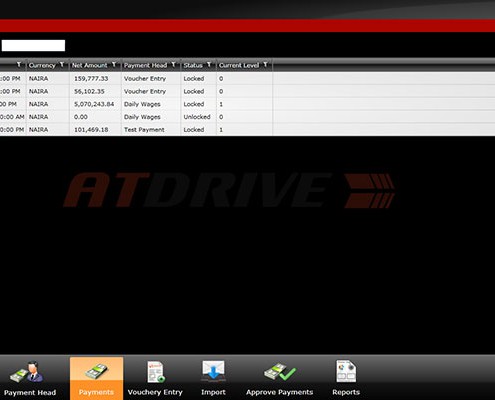Click the Approve Payments tab label

tap(280, 392)
